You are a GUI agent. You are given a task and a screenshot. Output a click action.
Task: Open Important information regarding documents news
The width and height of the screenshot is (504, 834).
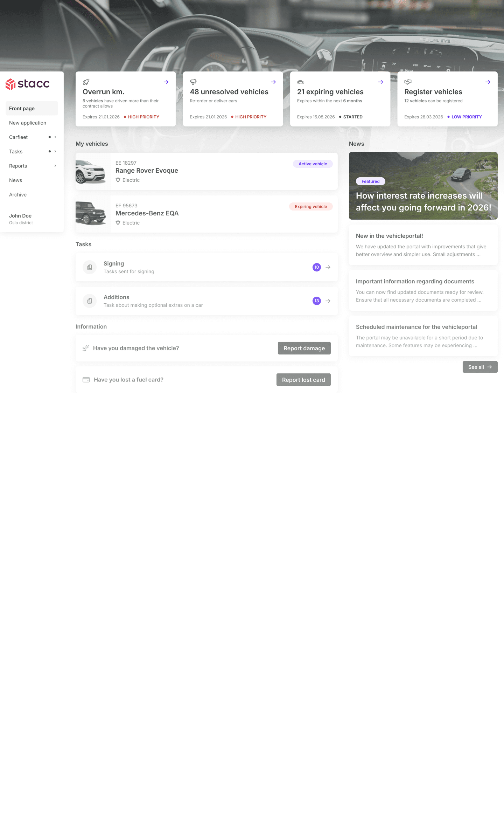tap(423, 290)
